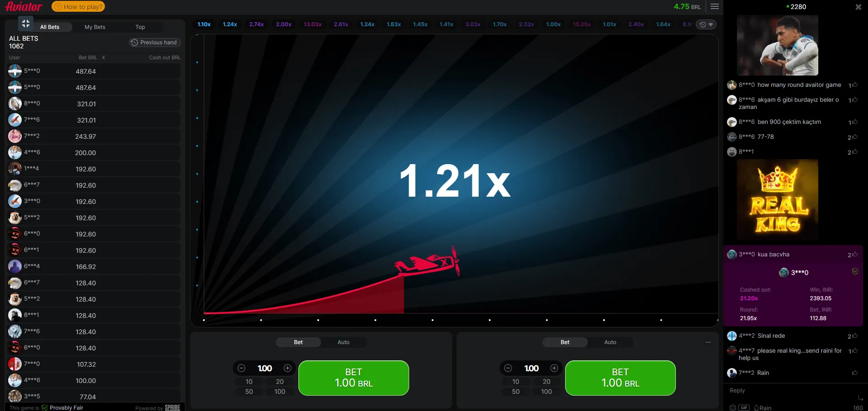868x411 pixels.
Task: Choose quick amount 10 in left panel
Action: point(249,382)
